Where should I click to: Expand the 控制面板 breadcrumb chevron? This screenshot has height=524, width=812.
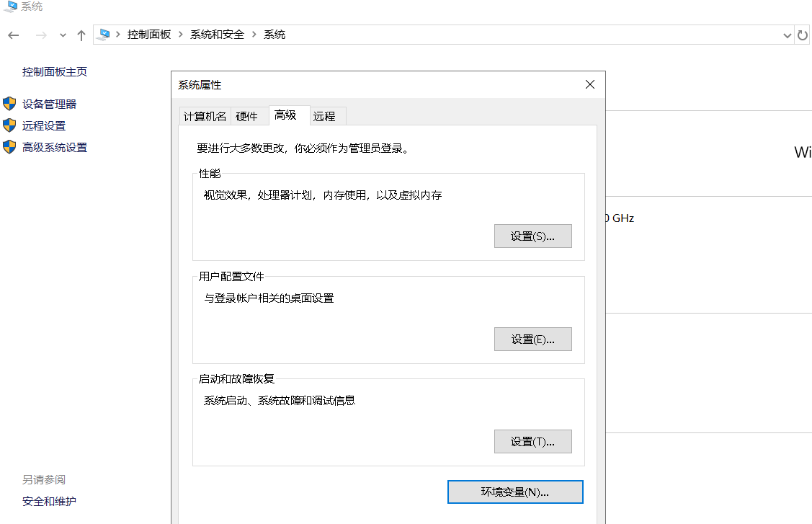pos(180,33)
